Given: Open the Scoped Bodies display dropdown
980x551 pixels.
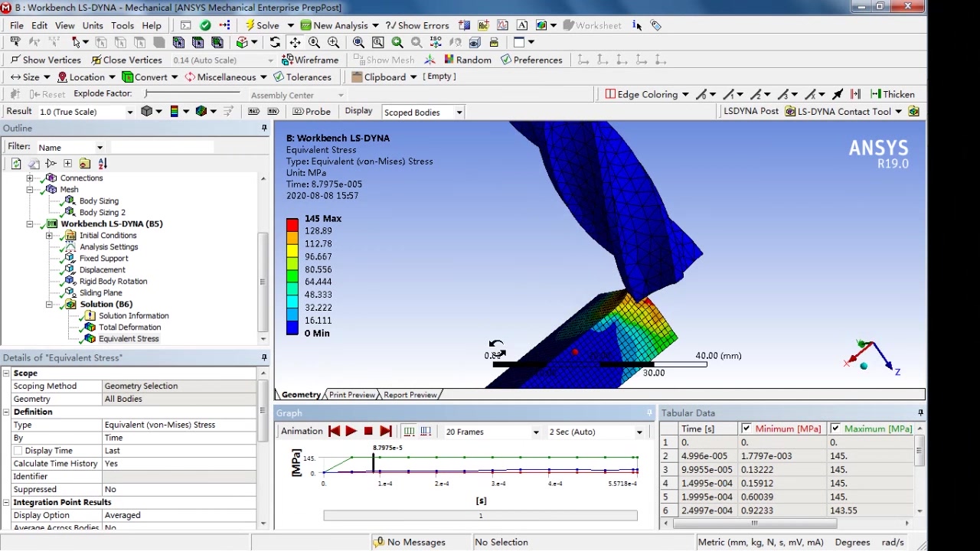Looking at the screenshot, I should click(x=459, y=112).
